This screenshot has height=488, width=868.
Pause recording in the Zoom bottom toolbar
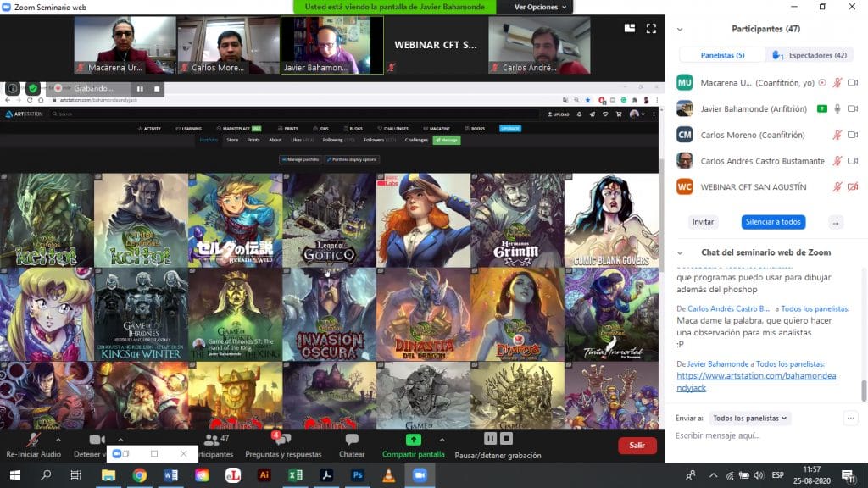coord(490,439)
